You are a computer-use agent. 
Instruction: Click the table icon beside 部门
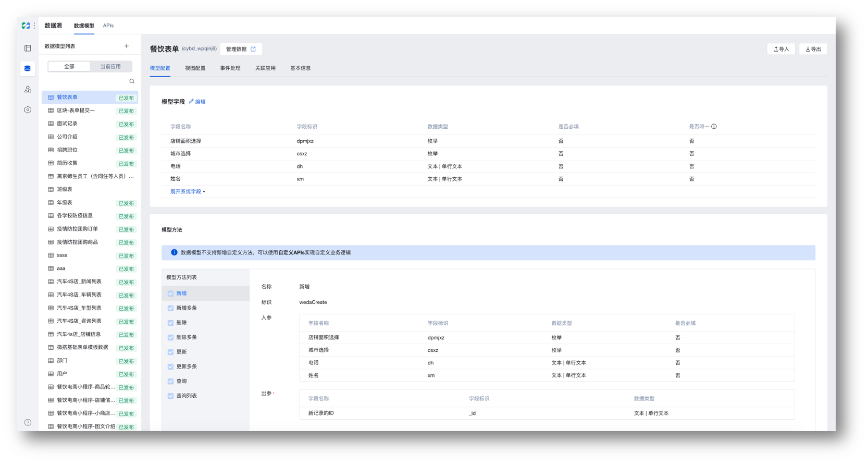51,360
